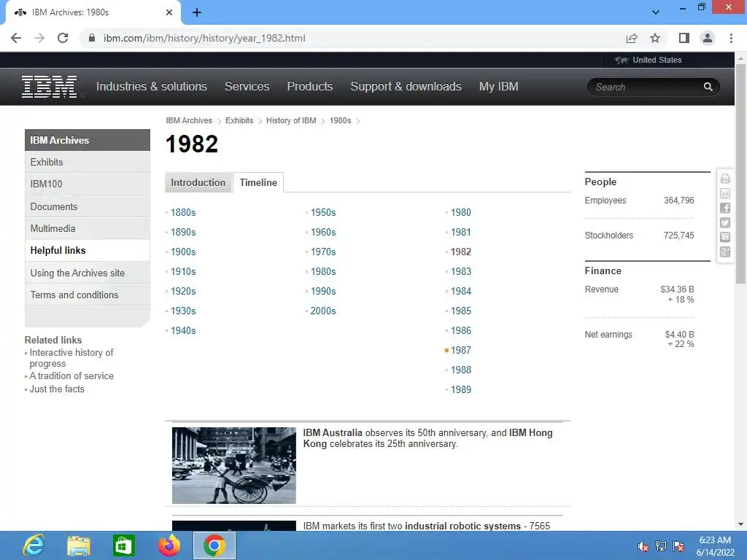Image resolution: width=747 pixels, height=560 pixels.
Task: Open new tab with plus button
Action: (x=197, y=13)
